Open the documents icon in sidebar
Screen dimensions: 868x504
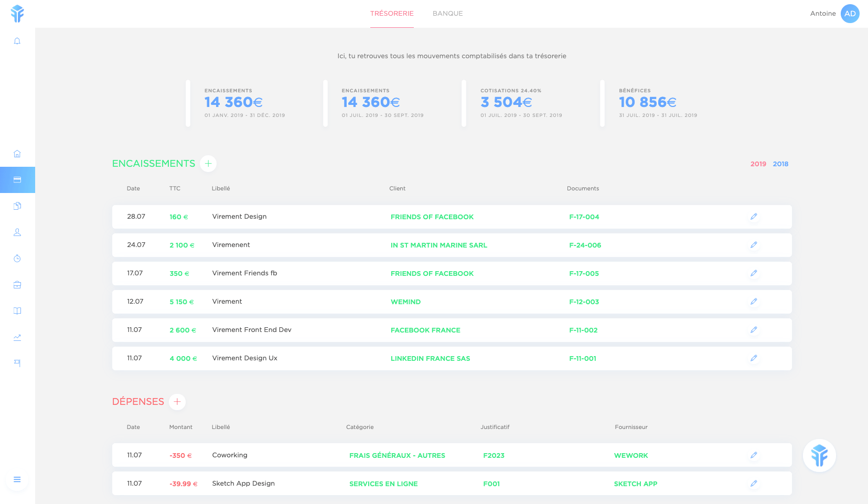pos(17,206)
